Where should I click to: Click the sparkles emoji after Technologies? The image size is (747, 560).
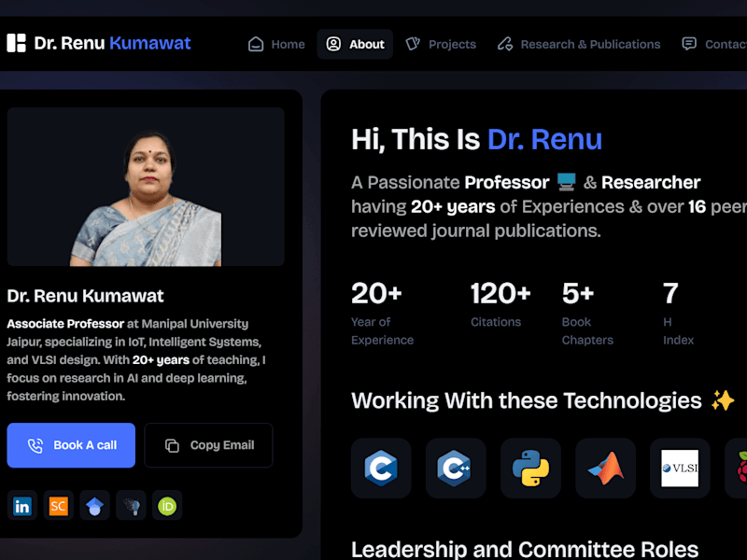tap(723, 400)
